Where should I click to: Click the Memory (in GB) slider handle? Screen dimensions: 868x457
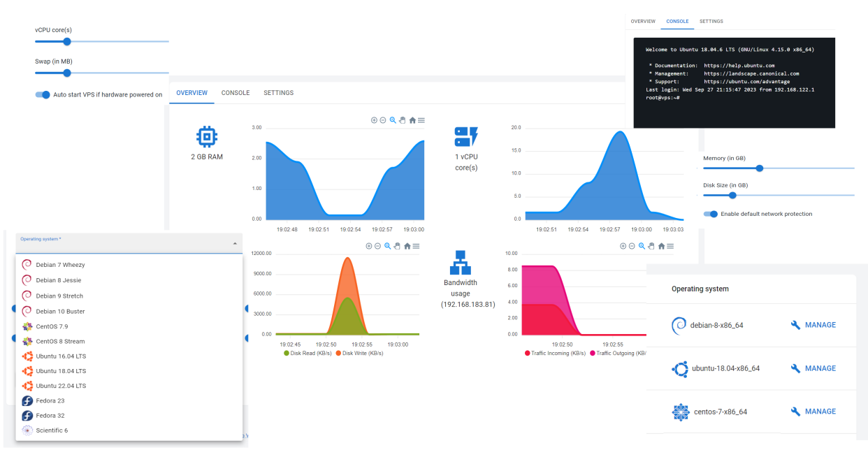(760, 168)
